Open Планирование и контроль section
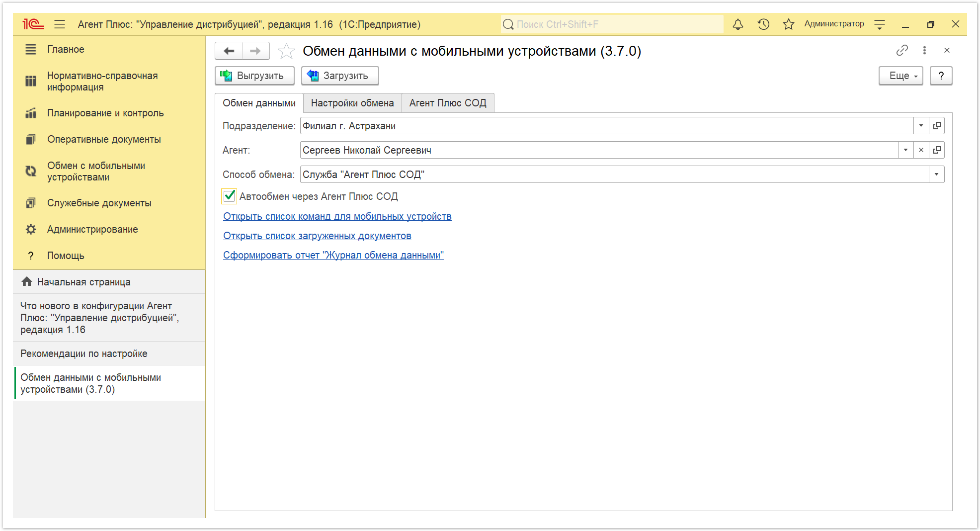The height and width of the screenshot is (531, 980). [x=105, y=113]
